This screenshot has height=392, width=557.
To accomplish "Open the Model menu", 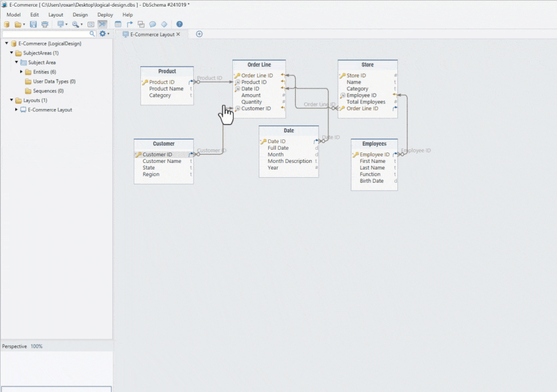I will click(x=14, y=14).
